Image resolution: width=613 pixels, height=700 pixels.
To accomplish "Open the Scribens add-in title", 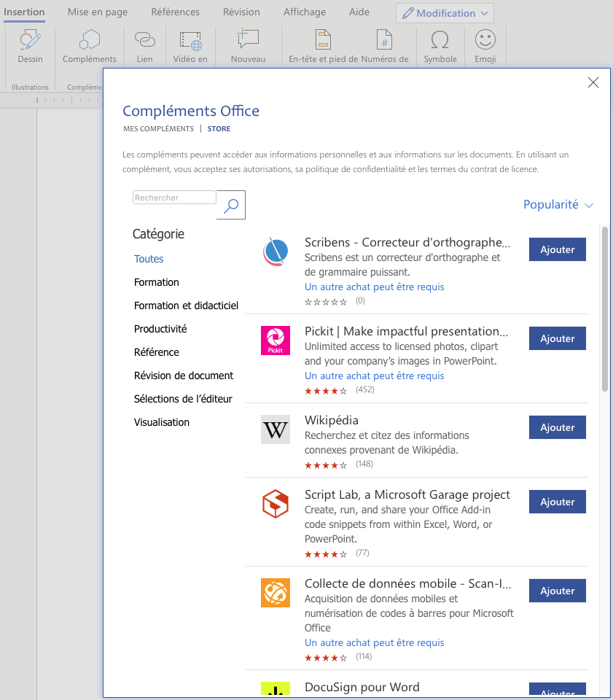I will click(407, 242).
